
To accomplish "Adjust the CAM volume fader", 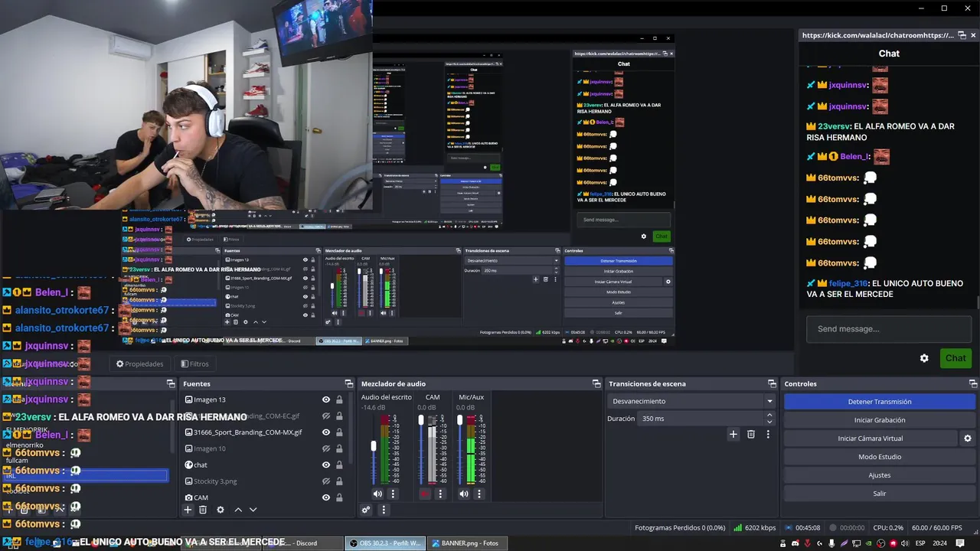I will pyautogui.click(x=420, y=420).
